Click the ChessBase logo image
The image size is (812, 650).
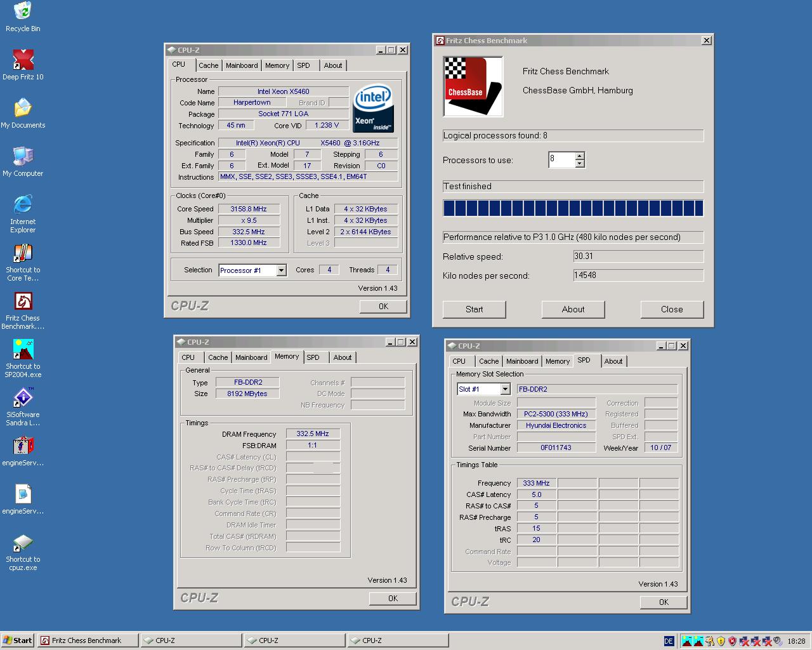point(473,86)
